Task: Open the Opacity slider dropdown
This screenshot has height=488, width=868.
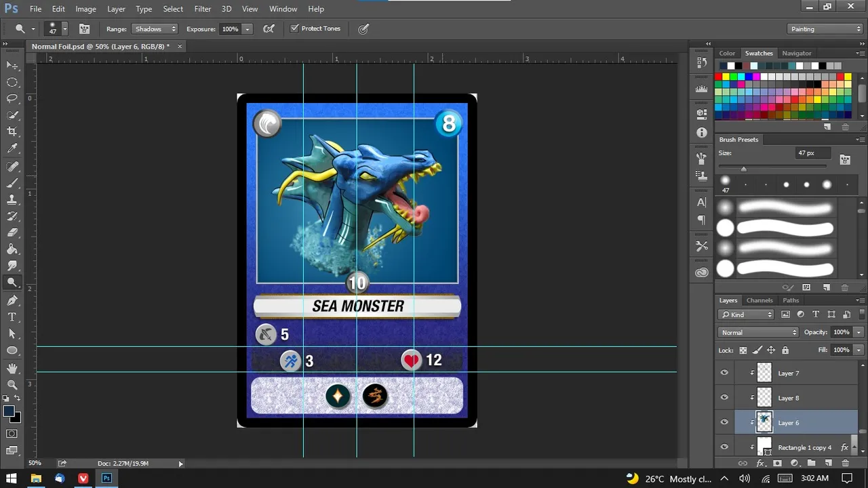Action: [x=860, y=332]
